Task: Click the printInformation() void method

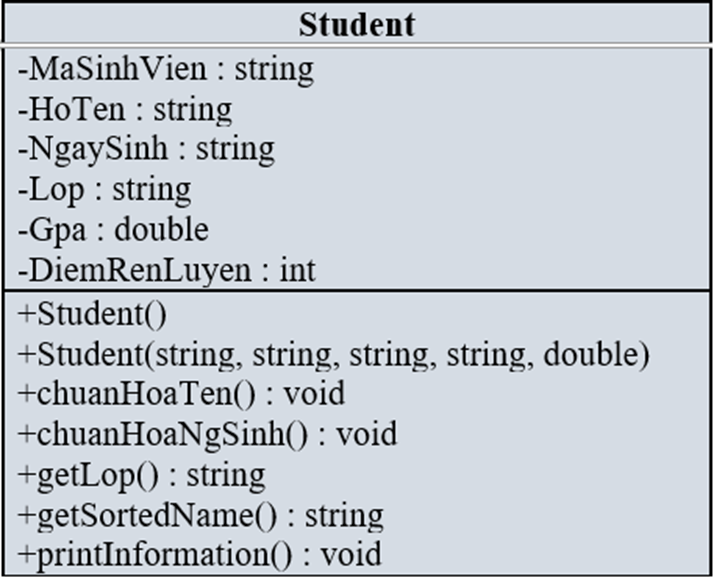Action: click(199, 555)
